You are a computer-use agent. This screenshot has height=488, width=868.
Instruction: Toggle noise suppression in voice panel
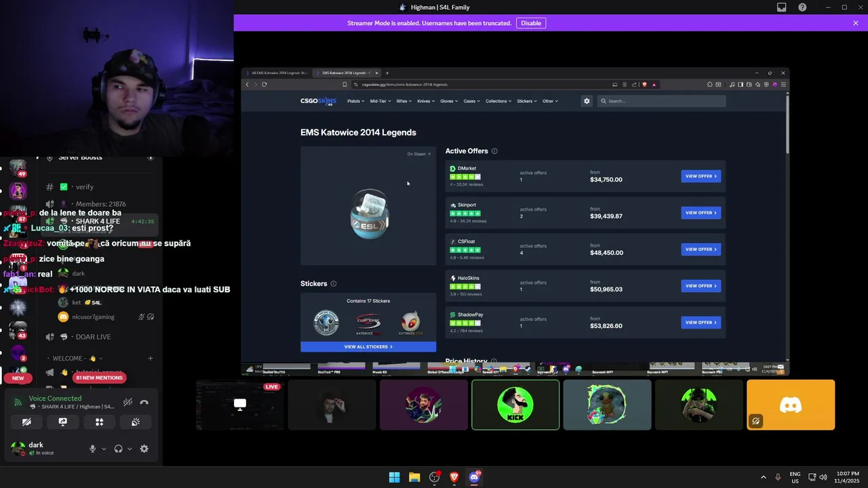coord(127,402)
